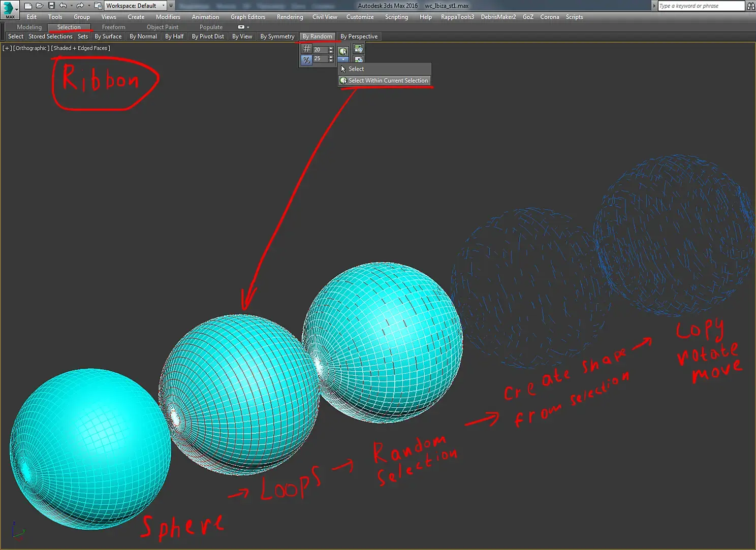Click the random Select icon button
The height and width of the screenshot is (550, 756).
[343, 51]
